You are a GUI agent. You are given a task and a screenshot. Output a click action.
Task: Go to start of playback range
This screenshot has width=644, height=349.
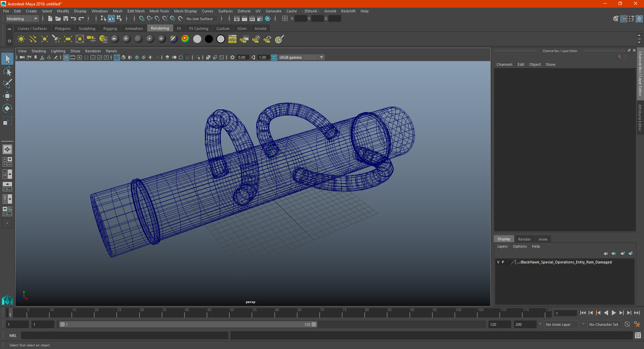coord(583,313)
